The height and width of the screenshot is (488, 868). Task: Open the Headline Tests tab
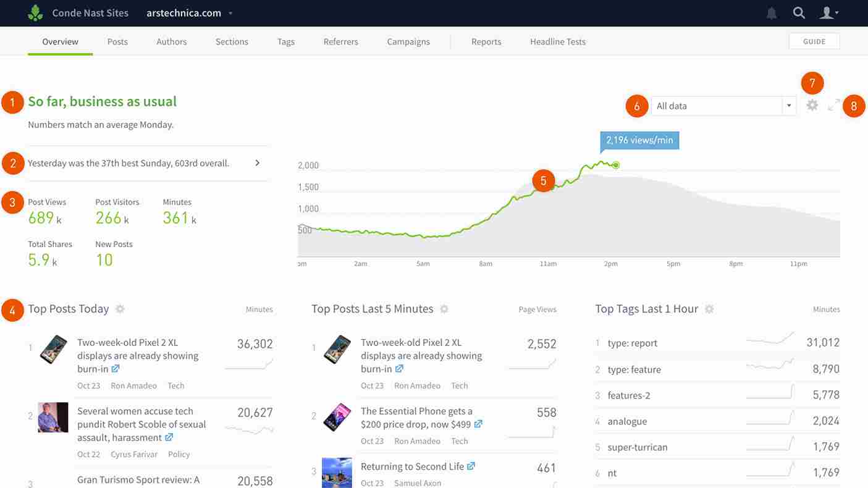pyautogui.click(x=558, y=41)
